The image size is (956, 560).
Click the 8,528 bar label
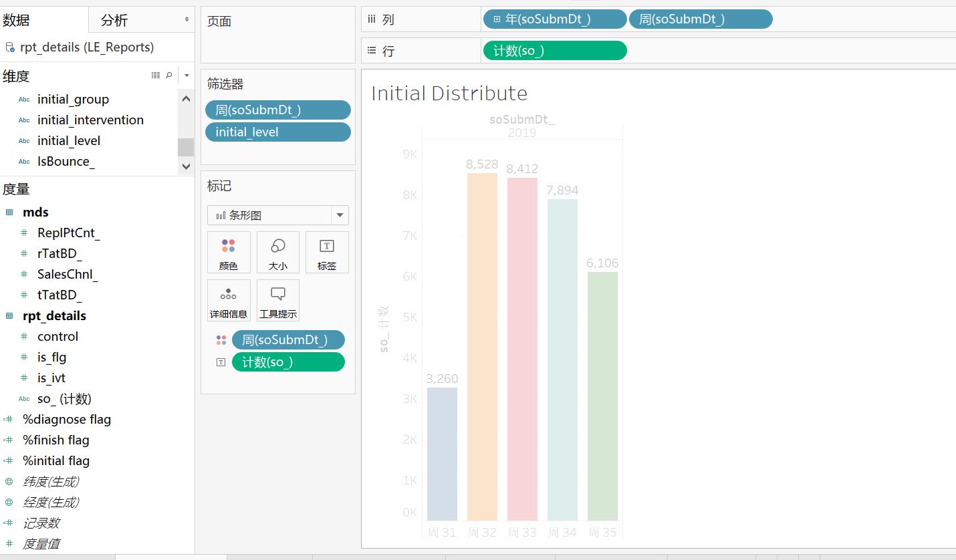(482, 164)
